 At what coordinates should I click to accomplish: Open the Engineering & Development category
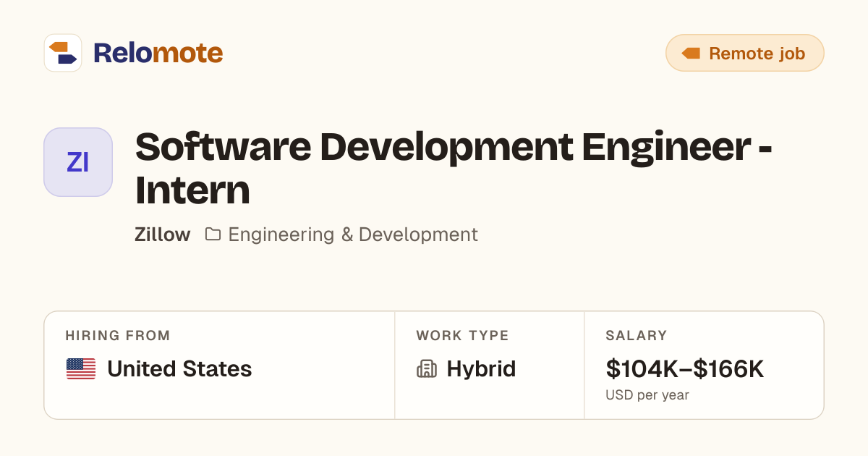tap(353, 235)
